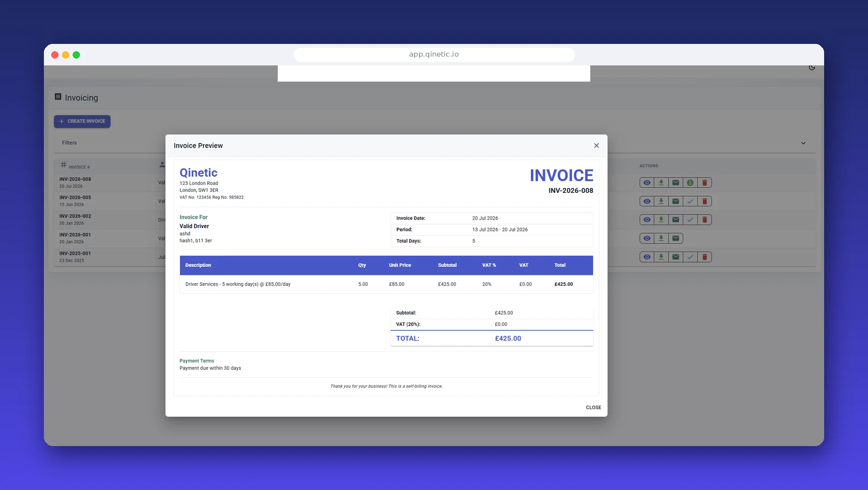View invoice INV-2026-002 with eye icon

[647, 220]
